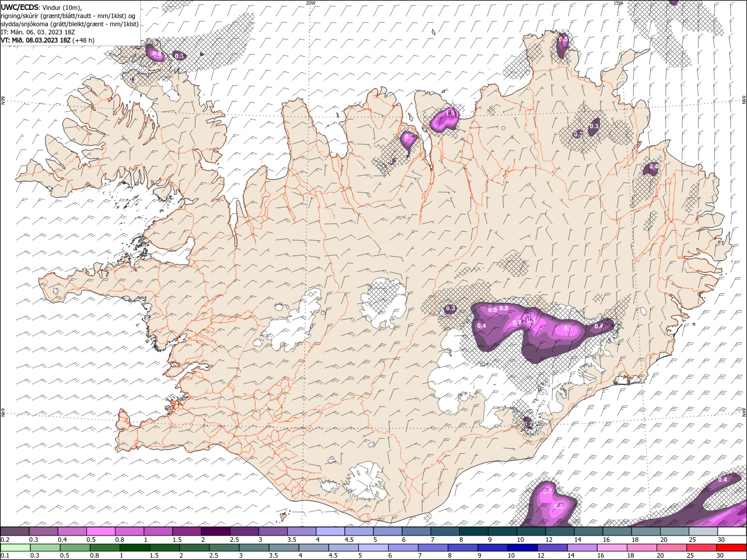The height and width of the screenshot is (560, 747).
Task: Click the UWC/ECDS title in the map header
Action: (20, 7)
